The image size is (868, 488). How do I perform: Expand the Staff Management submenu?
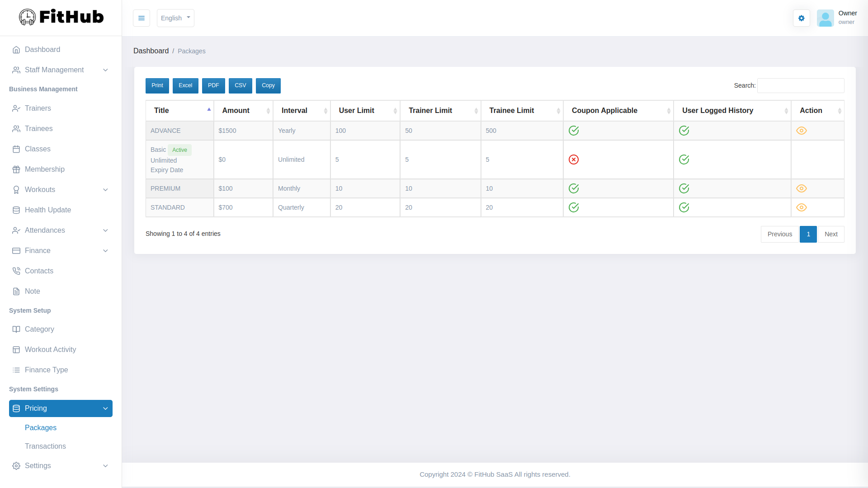point(60,70)
